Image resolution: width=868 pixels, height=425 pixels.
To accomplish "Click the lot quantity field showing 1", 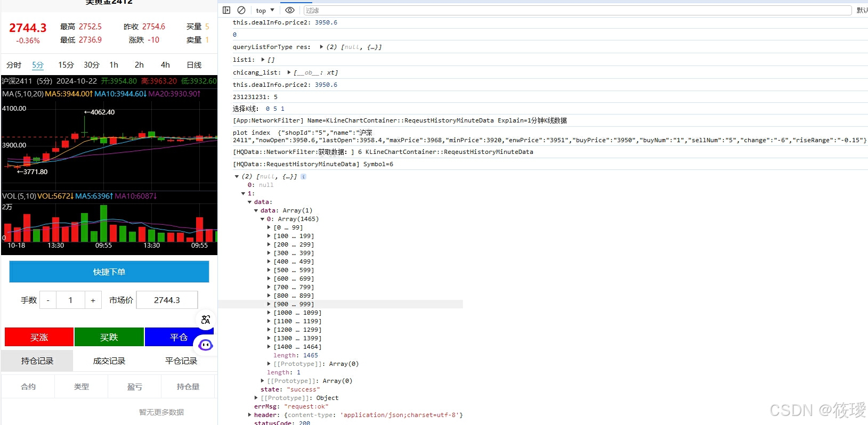I will pyautogui.click(x=70, y=300).
